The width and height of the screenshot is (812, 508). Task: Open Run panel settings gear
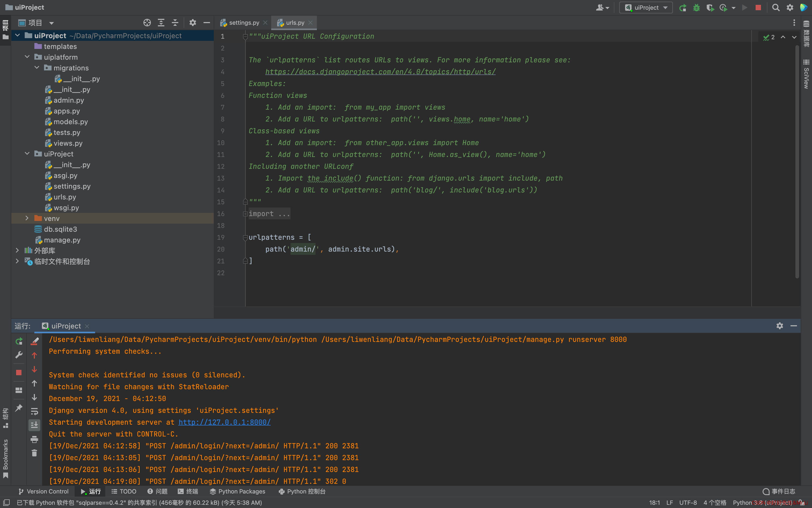coord(780,326)
